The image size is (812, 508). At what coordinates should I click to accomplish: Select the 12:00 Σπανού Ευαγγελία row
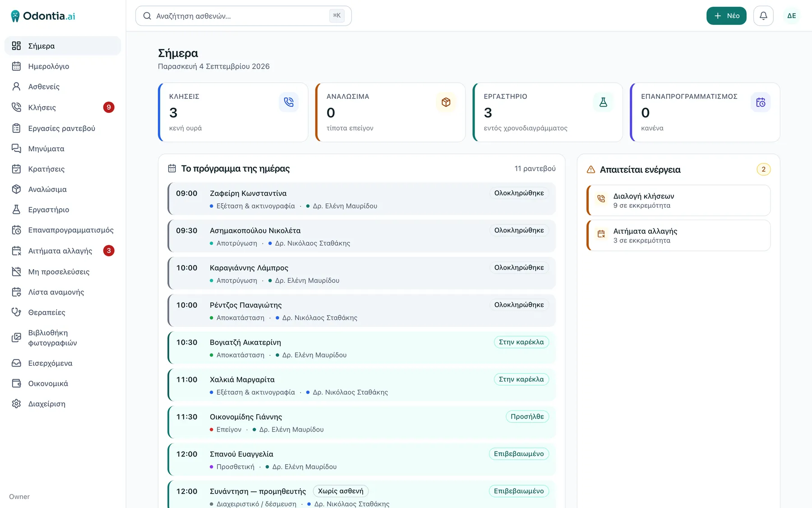[x=361, y=460]
